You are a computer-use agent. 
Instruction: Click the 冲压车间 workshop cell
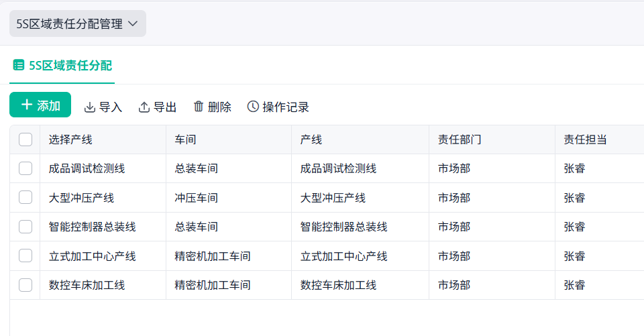click(x=197, y=198)
